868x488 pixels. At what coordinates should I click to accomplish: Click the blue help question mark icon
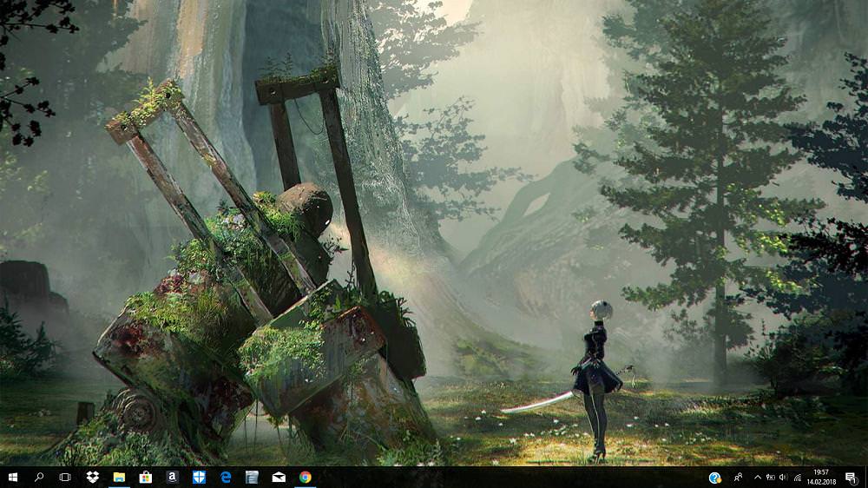click(714, 477)
